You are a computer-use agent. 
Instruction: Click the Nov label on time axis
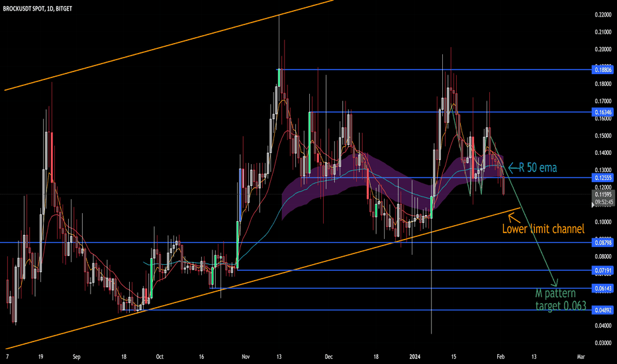pos(246,357)
